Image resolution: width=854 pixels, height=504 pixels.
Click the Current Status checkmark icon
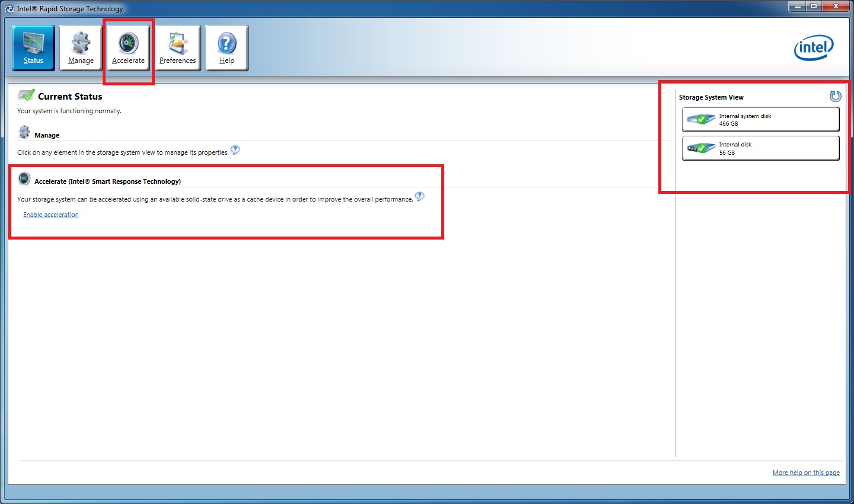tap(26, 95)
